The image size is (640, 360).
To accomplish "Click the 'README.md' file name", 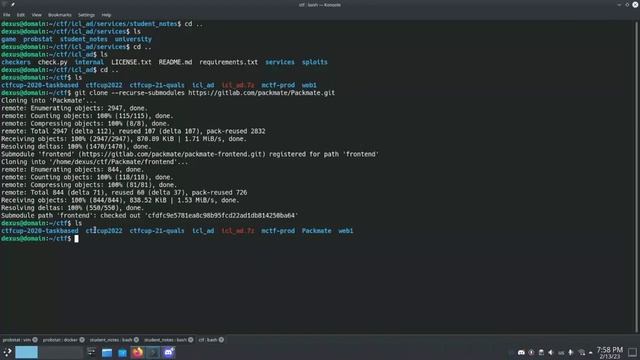I will tap(175, 62).
